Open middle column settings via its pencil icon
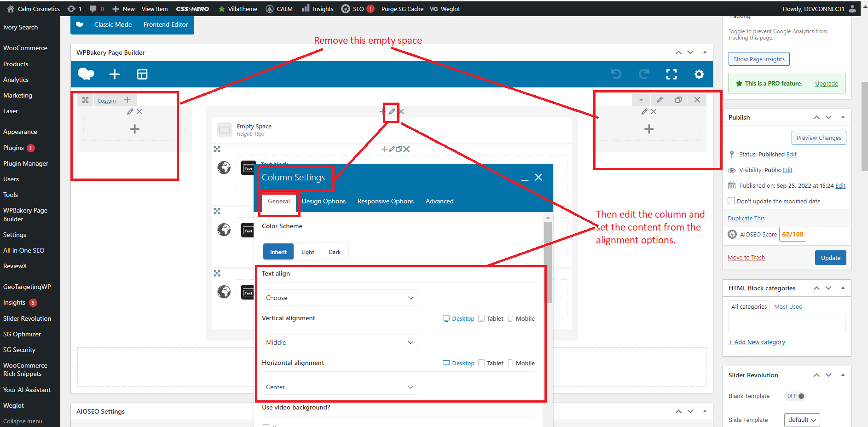The image size is (868, 427). 392,111
